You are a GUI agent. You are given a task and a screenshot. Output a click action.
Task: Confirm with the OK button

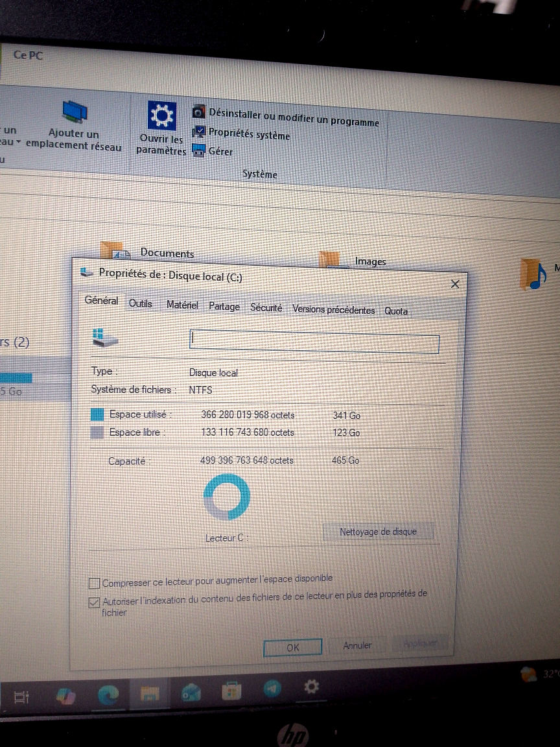click(293, 647)
